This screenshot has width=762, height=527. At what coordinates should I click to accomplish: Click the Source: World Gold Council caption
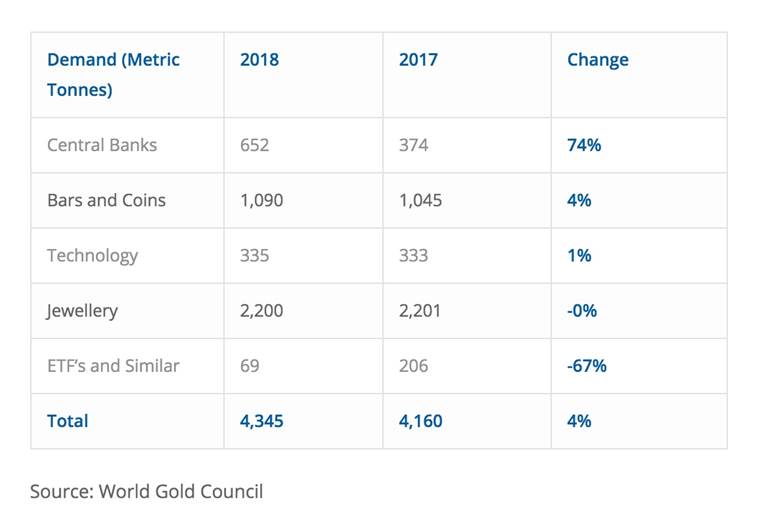(146, 491)
